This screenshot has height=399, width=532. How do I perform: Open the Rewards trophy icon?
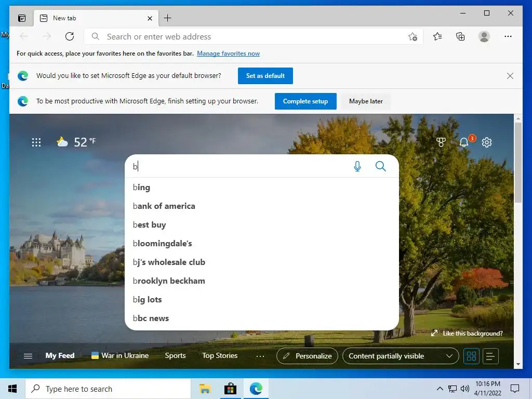(x=441, y=142)
